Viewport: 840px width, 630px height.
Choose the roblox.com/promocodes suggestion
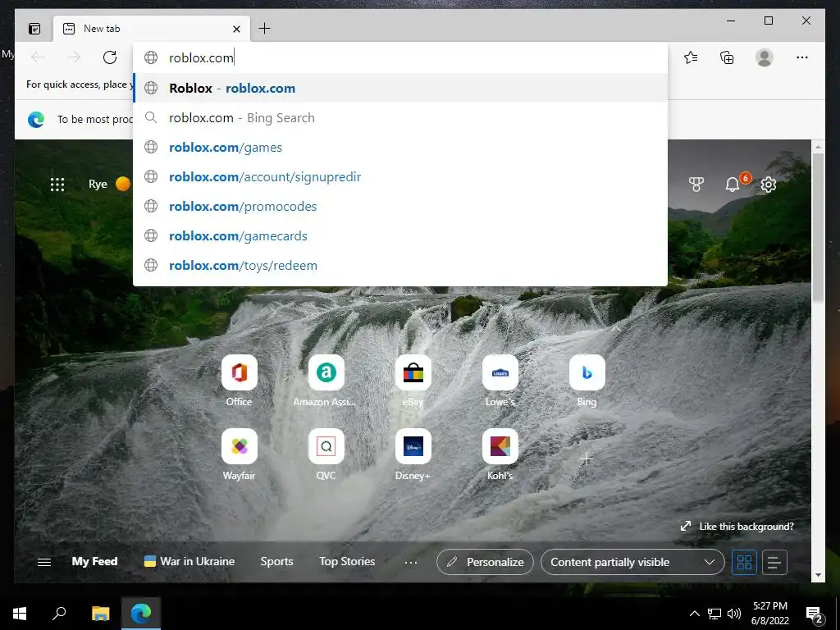click(x=400, y=206)
